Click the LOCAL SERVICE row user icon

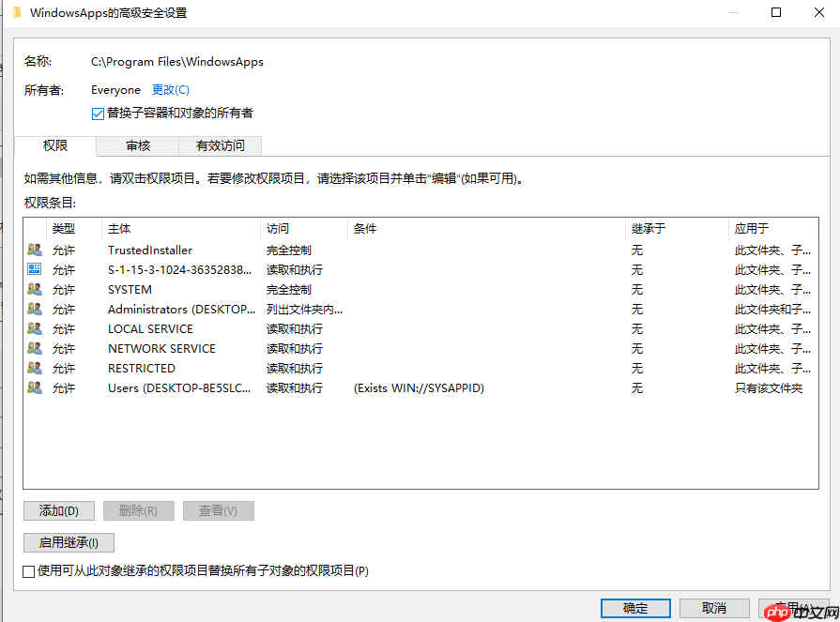[35, 328]
